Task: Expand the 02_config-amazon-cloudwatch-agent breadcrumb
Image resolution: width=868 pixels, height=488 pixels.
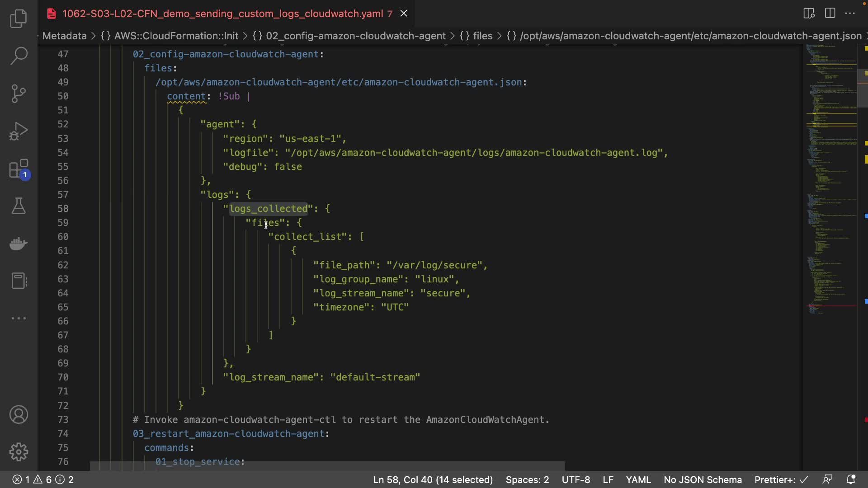Action: tap(355, 36)
